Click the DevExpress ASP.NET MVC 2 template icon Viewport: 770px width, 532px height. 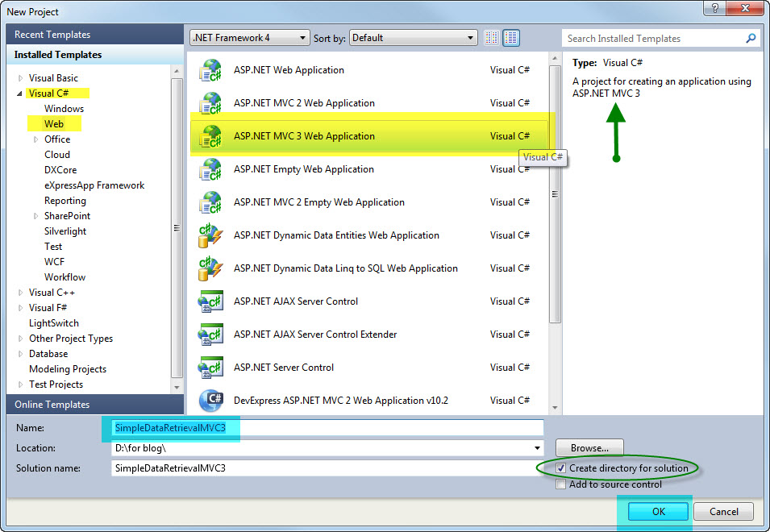[x=210, y=401]
